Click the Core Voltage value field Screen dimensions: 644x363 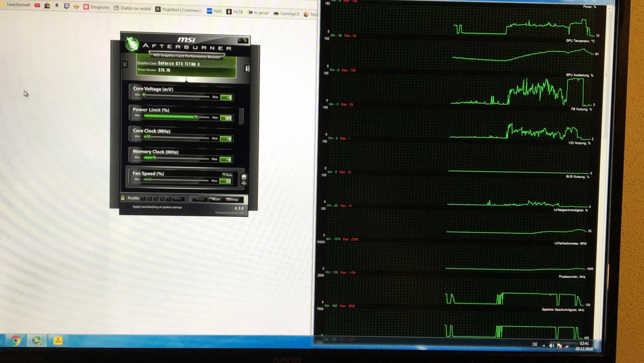click(226, 97)
